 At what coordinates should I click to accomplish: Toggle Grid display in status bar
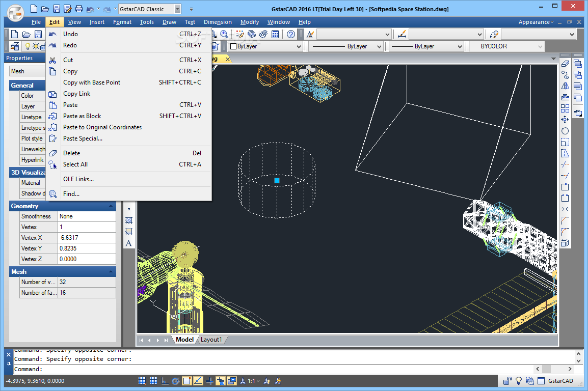coord(153,381)
